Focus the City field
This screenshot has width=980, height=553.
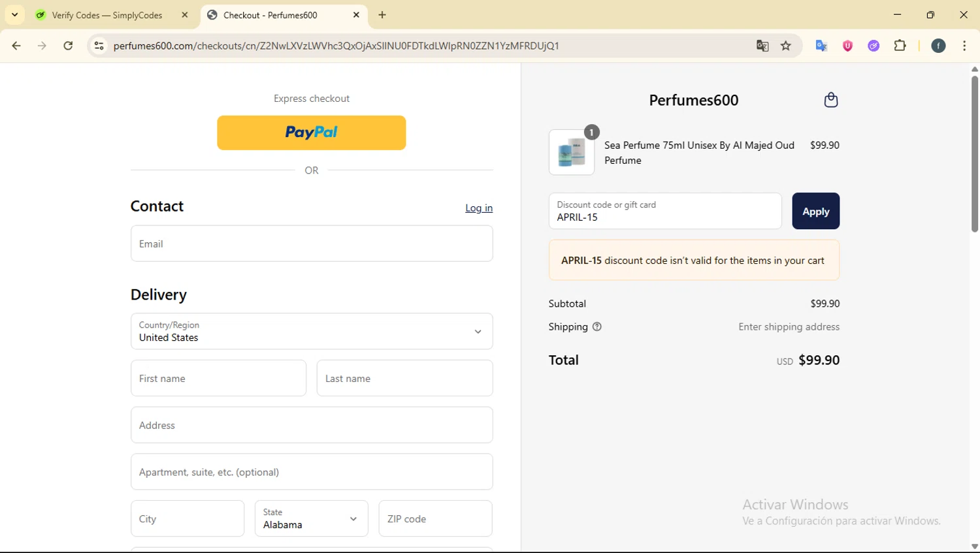pyautogui.click(x=188, y=518)
